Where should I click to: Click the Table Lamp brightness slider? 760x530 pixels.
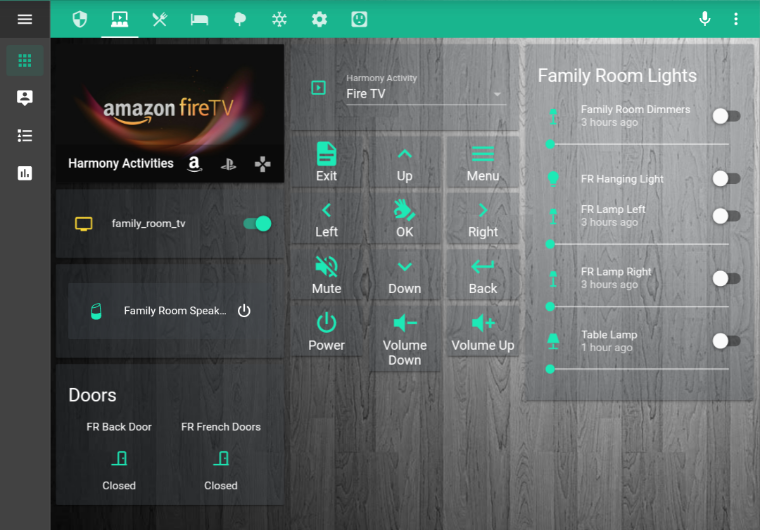coord(639,369)
